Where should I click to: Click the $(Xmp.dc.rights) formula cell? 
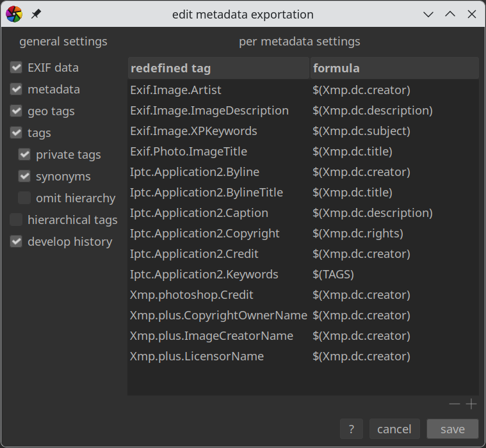pos(358,234)
